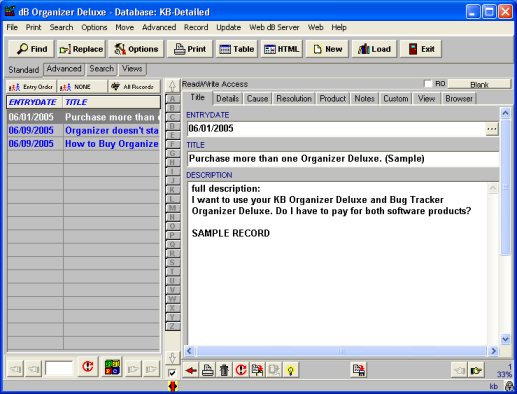The width and height of the screenshot is (517, 394).
Task: Open the Record menu
Action: click(x=196, y=27)
